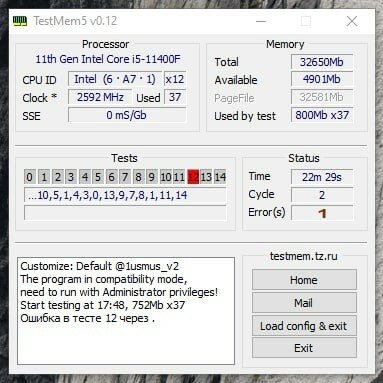Select test box 11
383x383 pixels.
[x=179, y=177]
